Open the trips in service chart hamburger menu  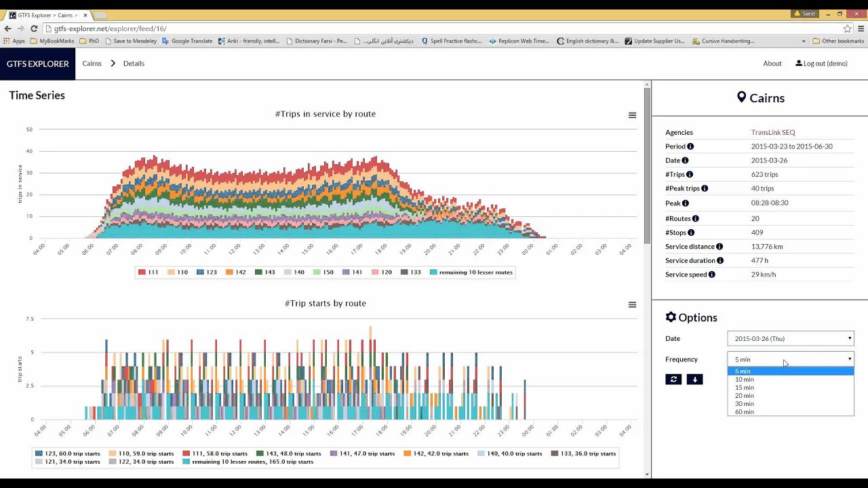(x=632, y=115)
